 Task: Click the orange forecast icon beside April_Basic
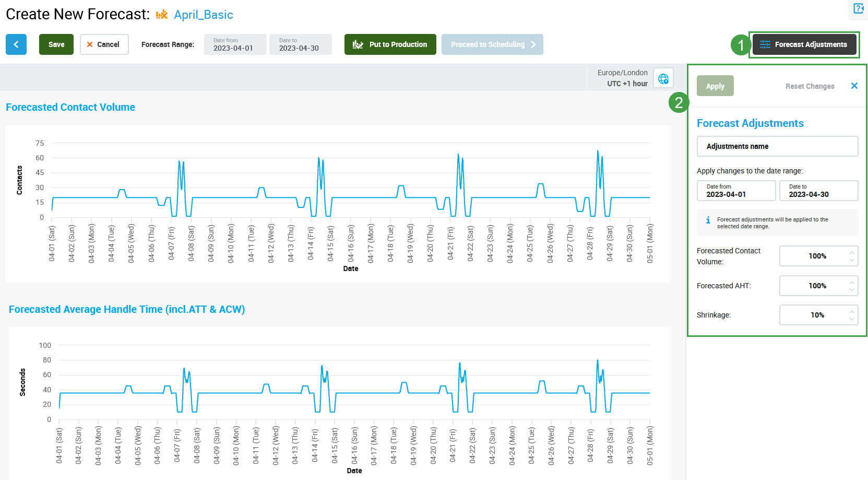[x=162, y=15]
